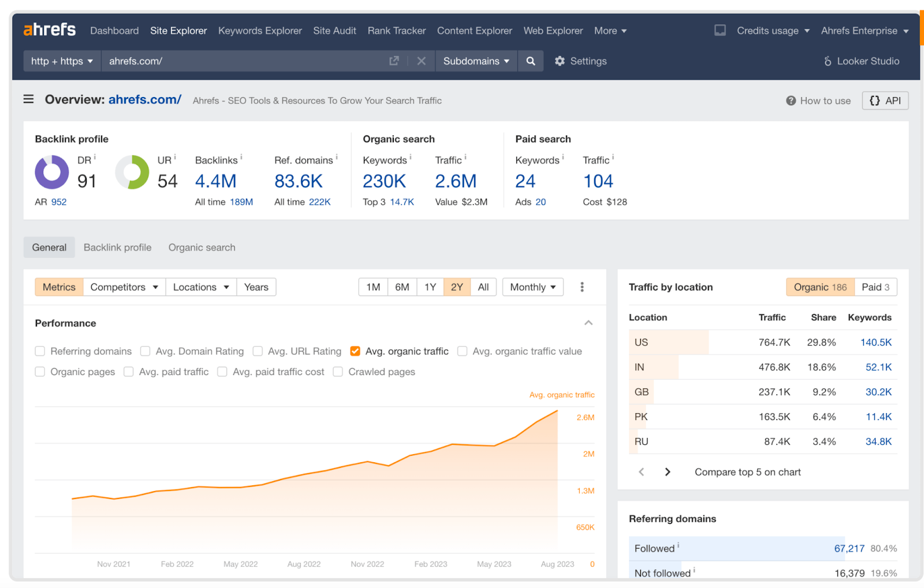Expand the Monthly interval dropdown
The image size is (924, 588).
click(532, 287)
